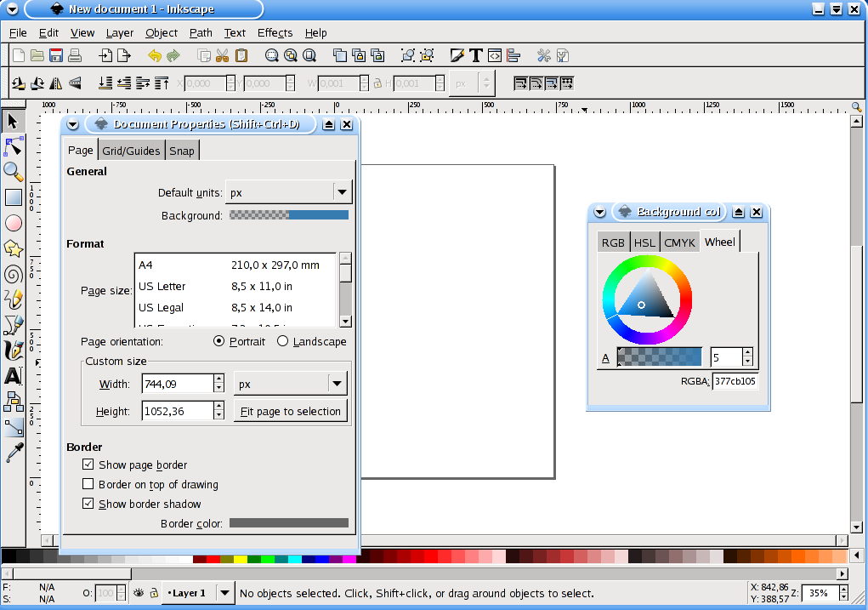Screen dimensions: 868x610
Task: Open the File menu
Action: [18, 32]
